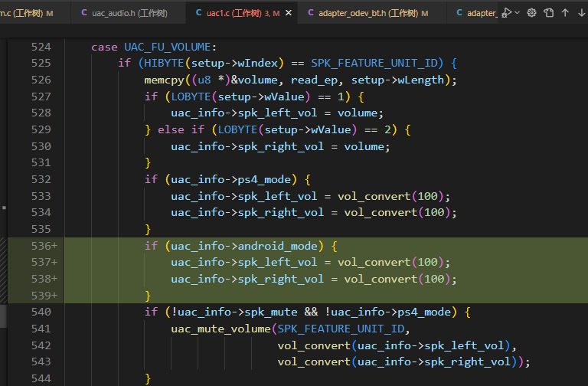Click ps4_mode on line 532
This screenshot has height=386, width=588.
point(264,179)
